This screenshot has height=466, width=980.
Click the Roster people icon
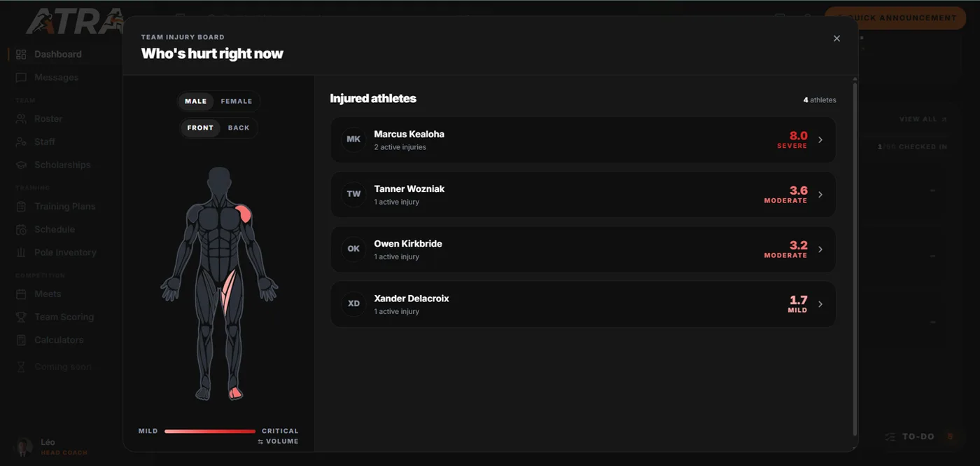tap(21, 118)
